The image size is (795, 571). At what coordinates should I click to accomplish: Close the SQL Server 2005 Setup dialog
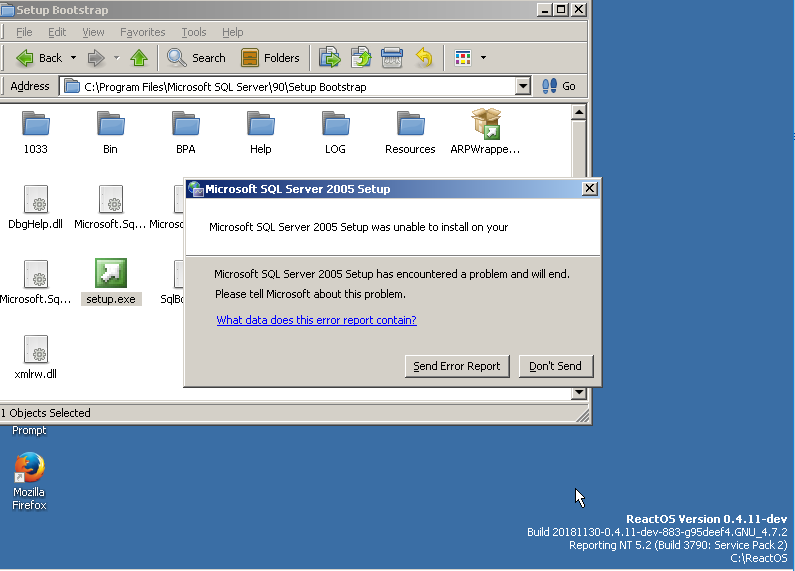tap(589, 189)
